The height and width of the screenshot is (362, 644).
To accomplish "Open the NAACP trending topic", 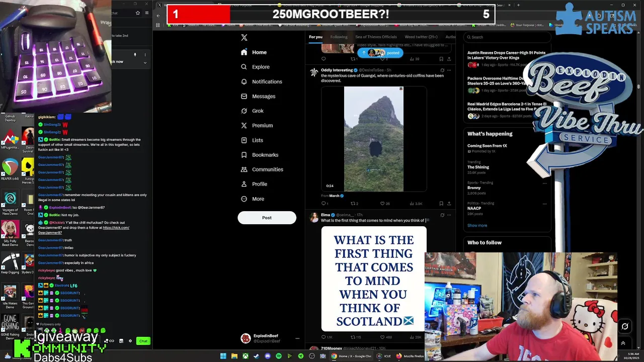I will 474,208.
